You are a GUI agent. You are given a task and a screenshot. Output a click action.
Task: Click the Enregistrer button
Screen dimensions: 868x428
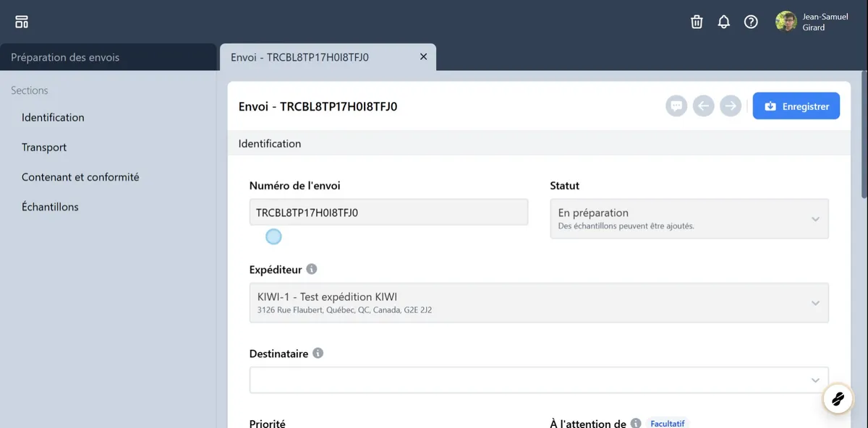(796, 106)
